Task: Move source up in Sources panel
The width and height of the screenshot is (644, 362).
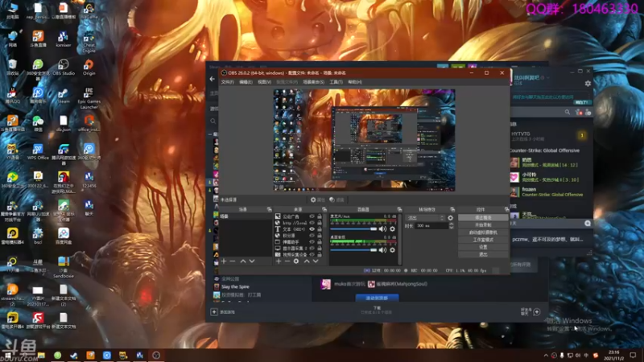Action: pos(307,261)
